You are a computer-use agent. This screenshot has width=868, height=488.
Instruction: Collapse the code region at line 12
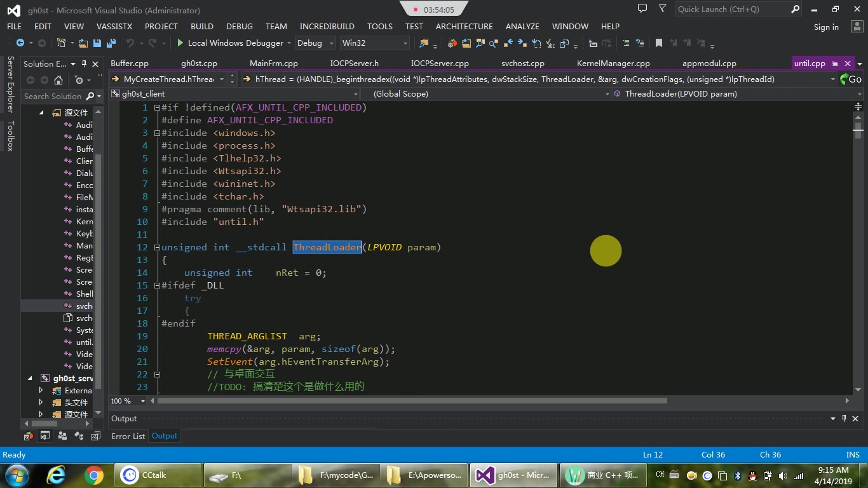tap(156, 247)
